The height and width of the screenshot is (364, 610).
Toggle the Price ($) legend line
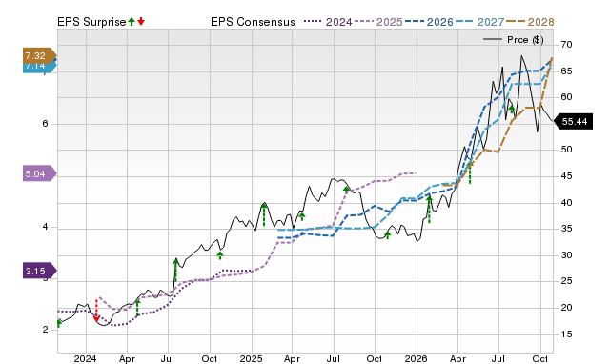point(514,40)
